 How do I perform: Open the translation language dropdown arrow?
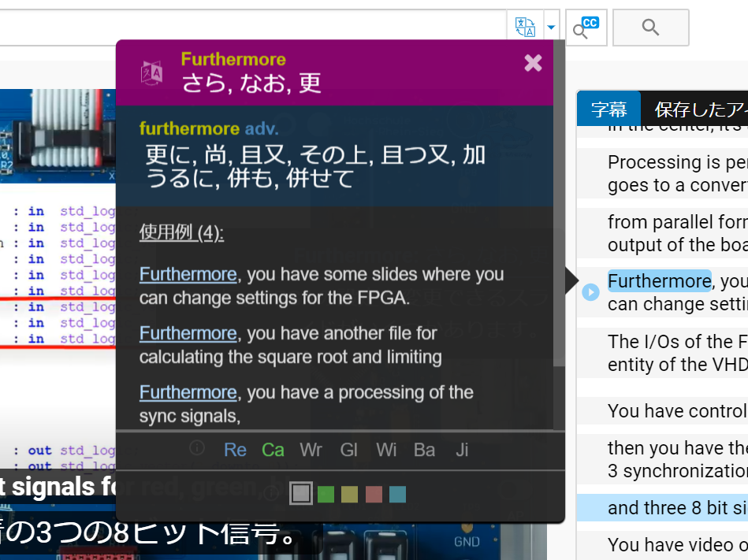tap(551, 27)
